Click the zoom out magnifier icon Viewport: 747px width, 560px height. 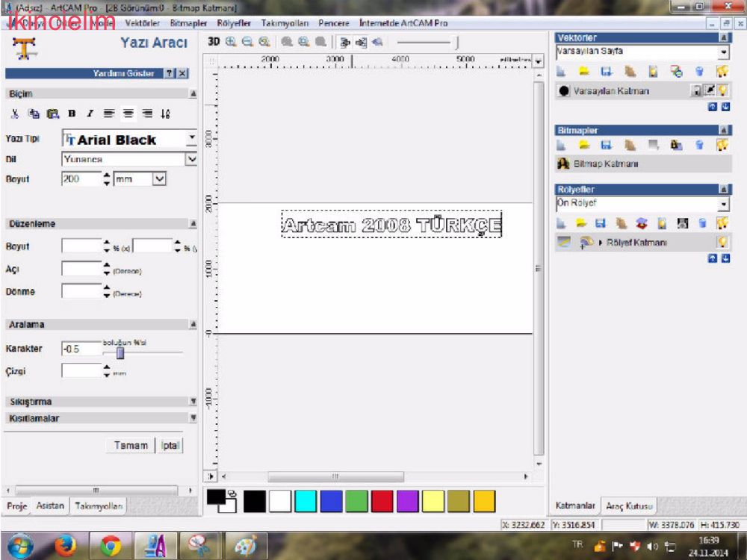tap(247, 42)
